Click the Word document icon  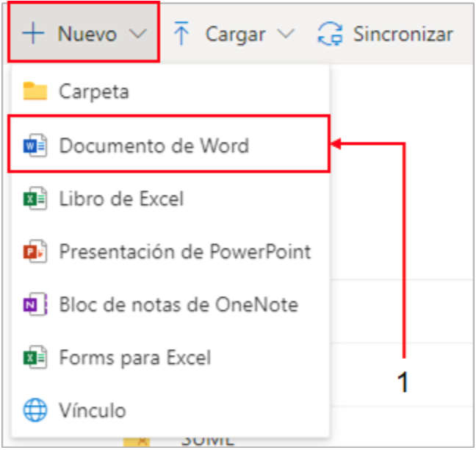point(35,146)
